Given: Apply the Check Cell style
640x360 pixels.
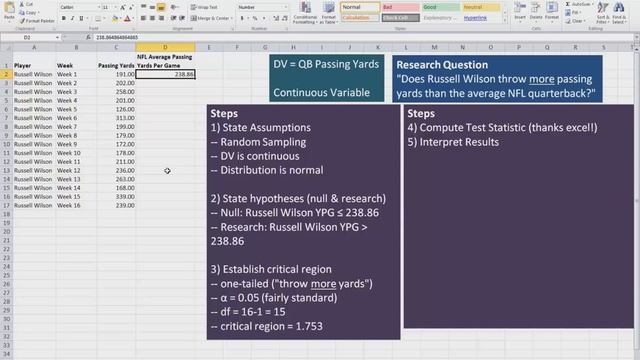Looking at the screenshot, I should [x=400, y=18].
